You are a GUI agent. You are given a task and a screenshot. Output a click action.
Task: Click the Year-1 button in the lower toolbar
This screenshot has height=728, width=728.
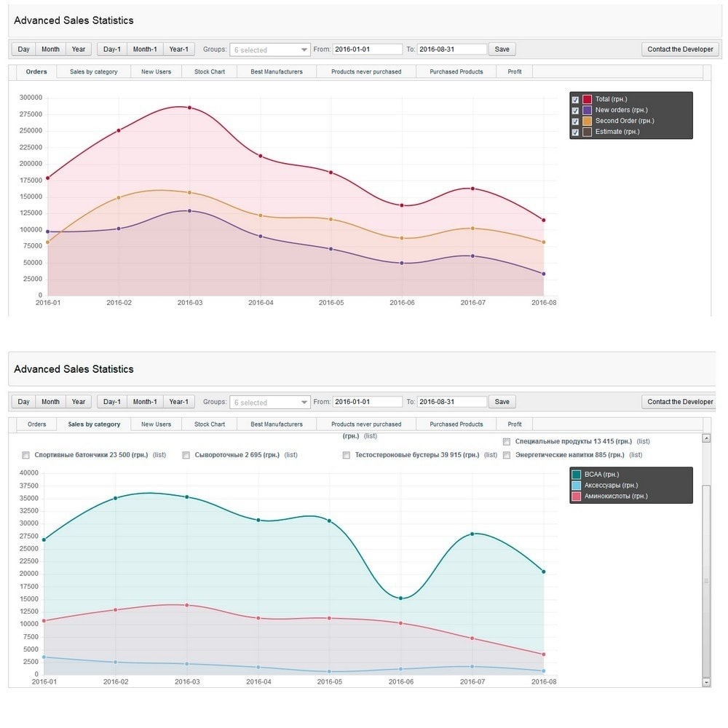179,402
